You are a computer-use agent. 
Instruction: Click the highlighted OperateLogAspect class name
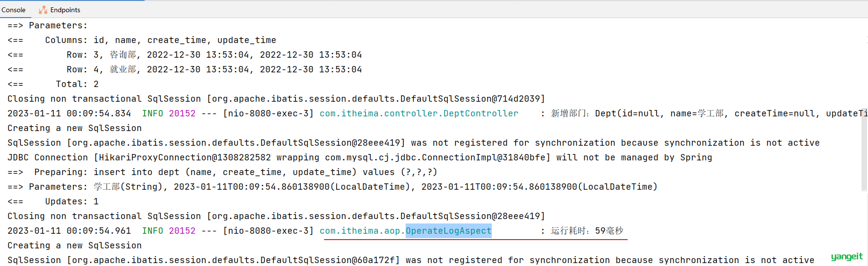[x=448, y=231]
